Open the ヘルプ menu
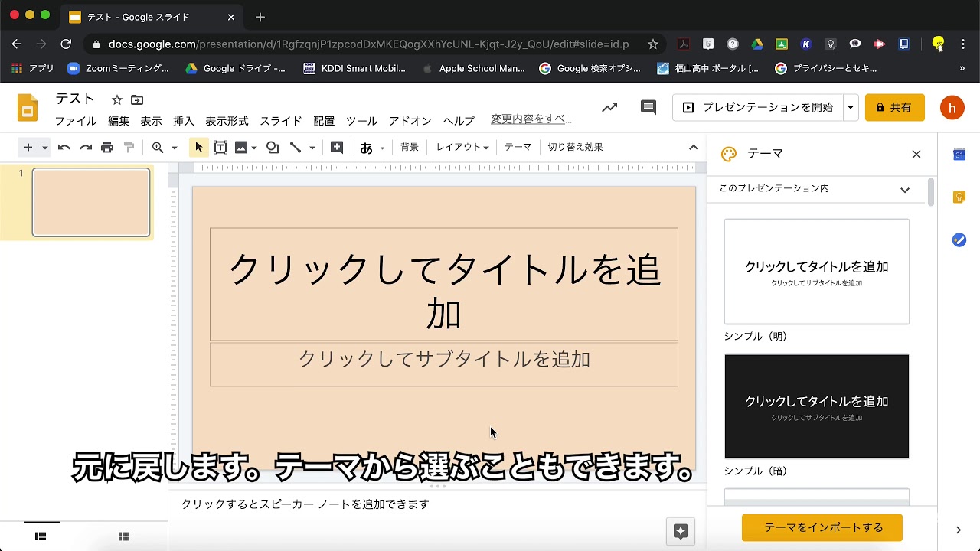 [459, 121]
